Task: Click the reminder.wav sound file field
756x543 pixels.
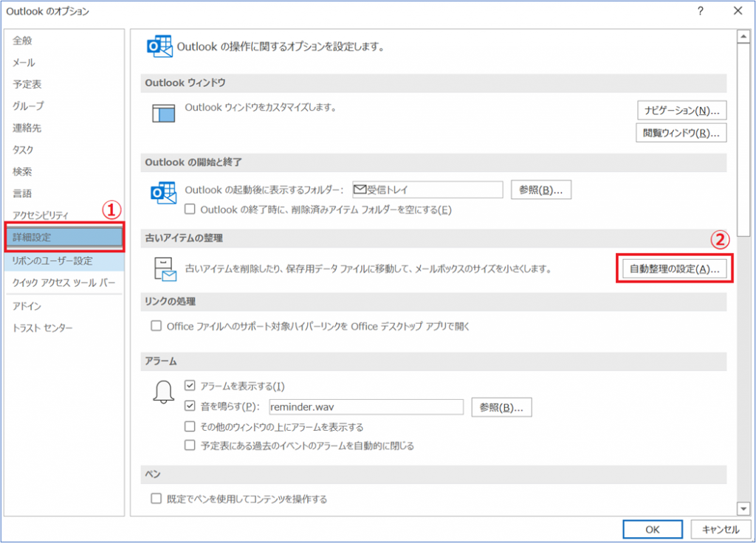Action: pyautogui.click(x=366, y=407)
